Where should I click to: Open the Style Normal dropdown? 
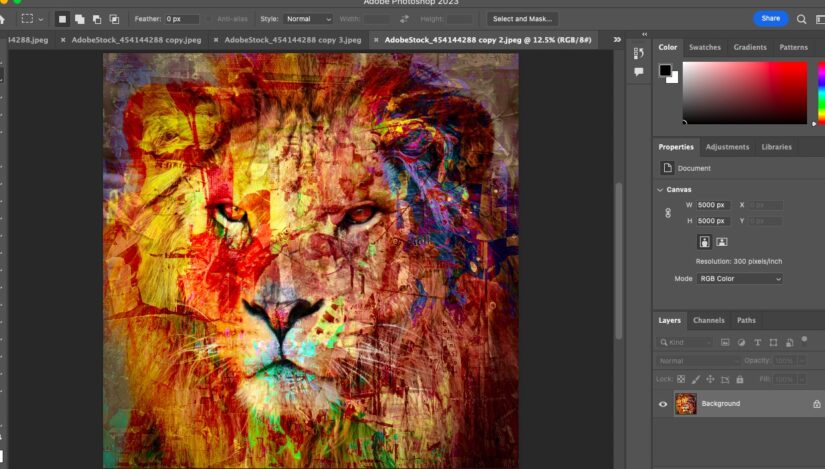click(x=308, y=19)
